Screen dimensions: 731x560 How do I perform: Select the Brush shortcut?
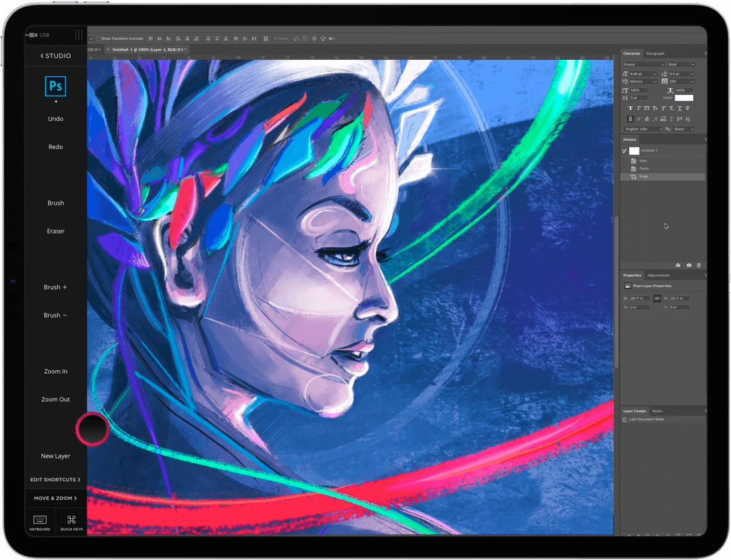[x=56, y=203]
